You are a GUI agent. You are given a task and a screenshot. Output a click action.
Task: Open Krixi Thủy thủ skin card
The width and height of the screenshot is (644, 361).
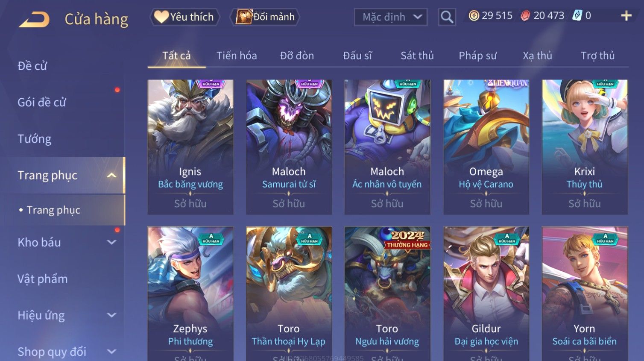(x=585, y=147)
